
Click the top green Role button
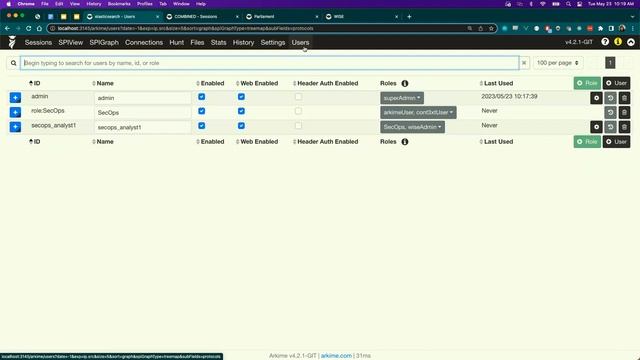click(x=587, y=83)
